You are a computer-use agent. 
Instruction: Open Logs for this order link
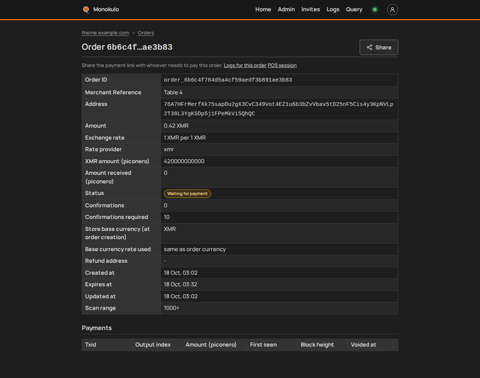click(245, 65)
